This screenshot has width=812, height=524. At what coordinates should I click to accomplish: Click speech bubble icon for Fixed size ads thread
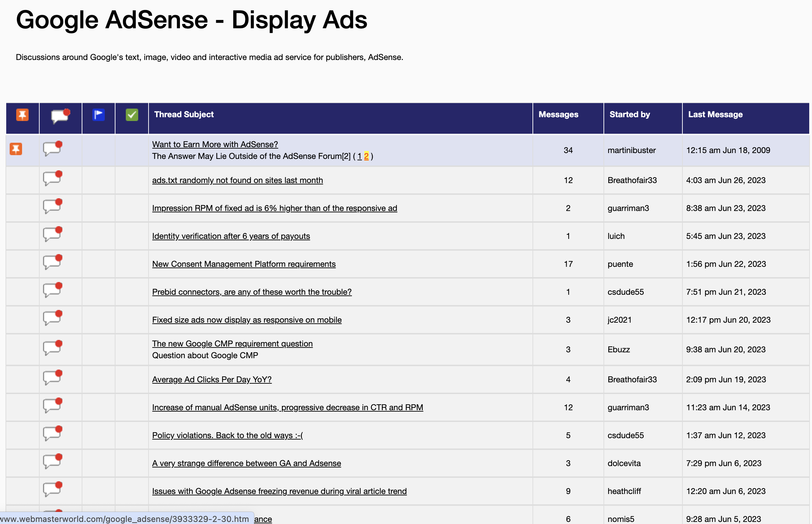tap(53, 318)
